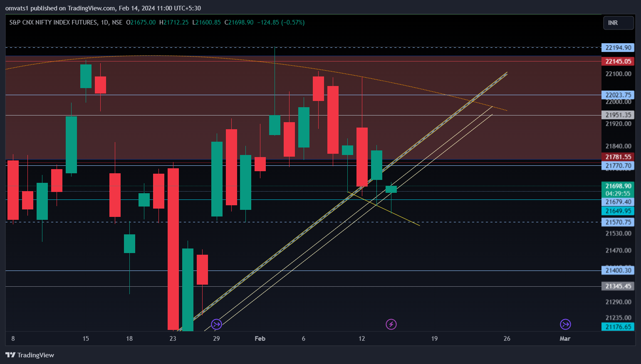Click the green current price 21698.90 label
The height and width of the screenshot is (364, 641).
tap(618, 186)
